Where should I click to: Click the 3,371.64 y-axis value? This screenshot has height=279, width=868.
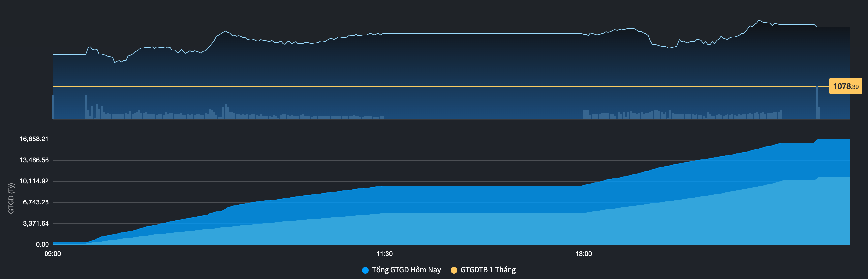coord(36,223)
